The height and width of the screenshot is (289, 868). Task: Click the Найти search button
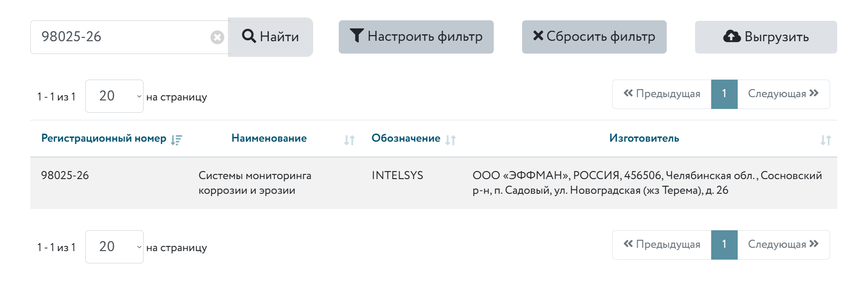click(270, 37)
